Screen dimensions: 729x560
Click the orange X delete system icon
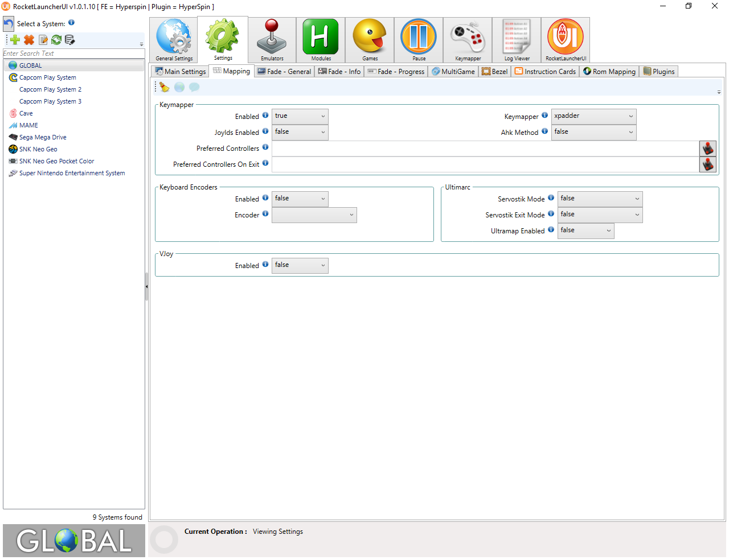point(29,40)
